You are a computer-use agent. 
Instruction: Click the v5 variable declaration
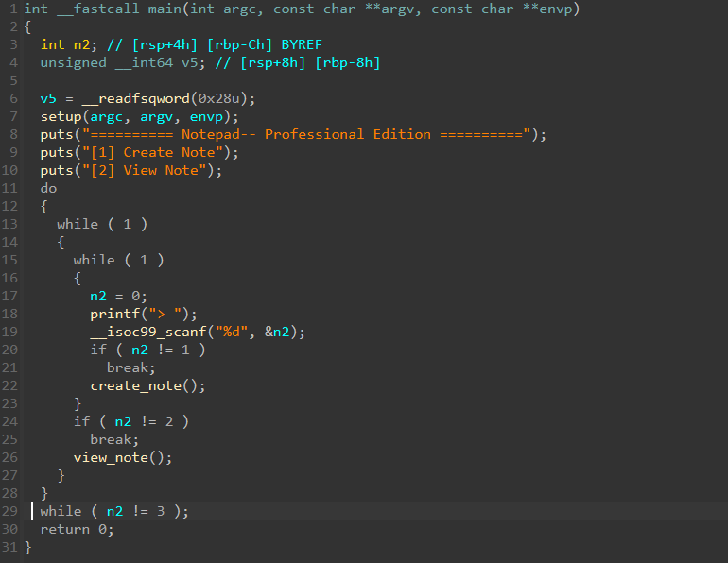189,62
